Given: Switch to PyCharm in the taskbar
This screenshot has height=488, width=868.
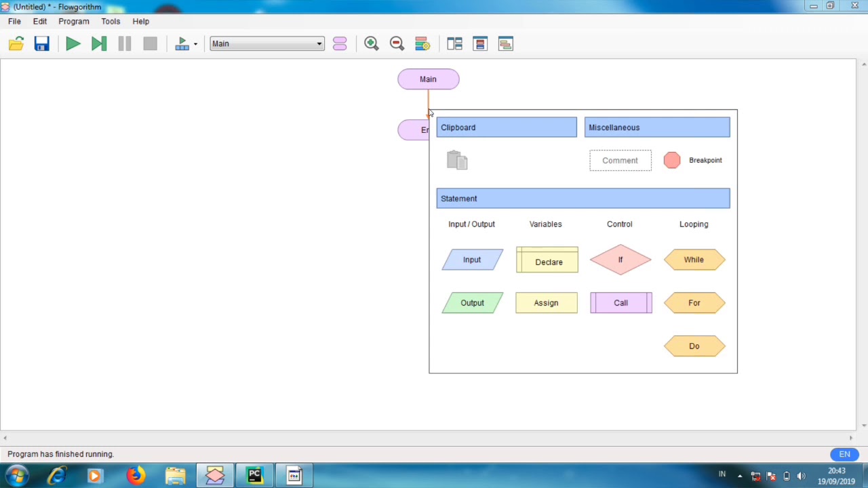Looking at the screenshot, I should click(x=255, y=476).
